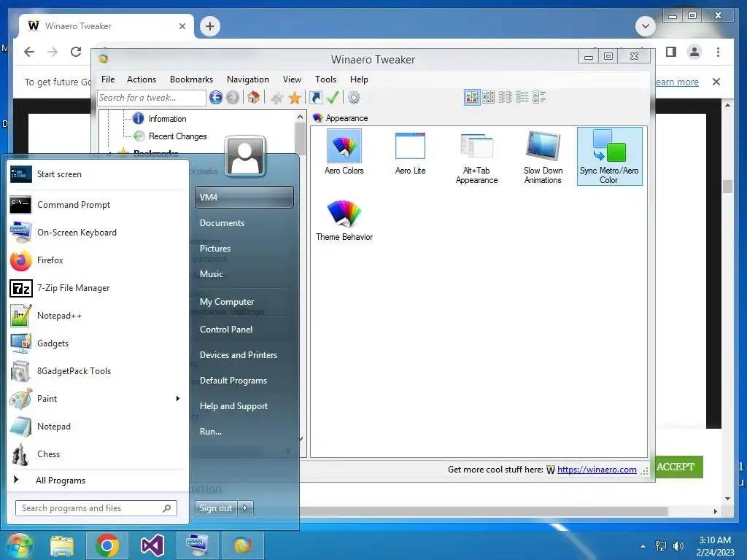
Task: Open shutdown options arrow next to Sign out
Action: pyautogui.click(x=245, y=508)
